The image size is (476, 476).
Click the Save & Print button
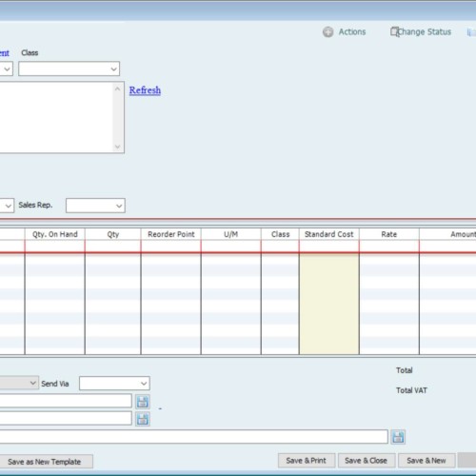coord(306,461)
